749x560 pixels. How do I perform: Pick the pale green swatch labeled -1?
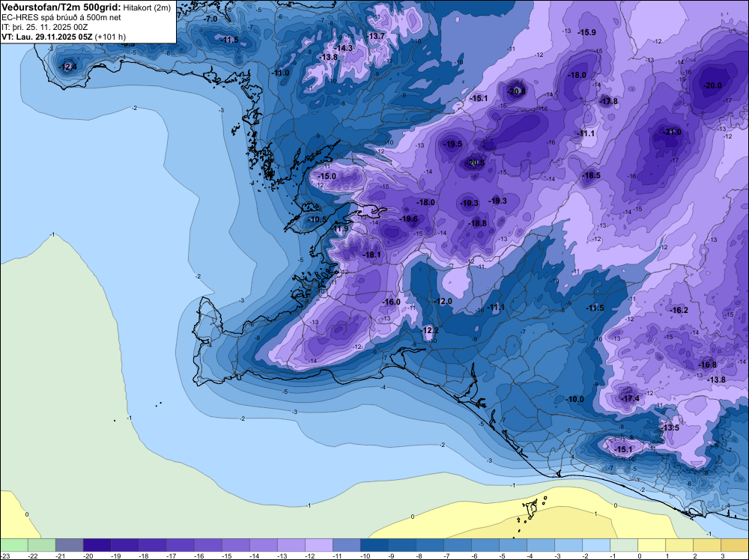click(x=624, y=545)
